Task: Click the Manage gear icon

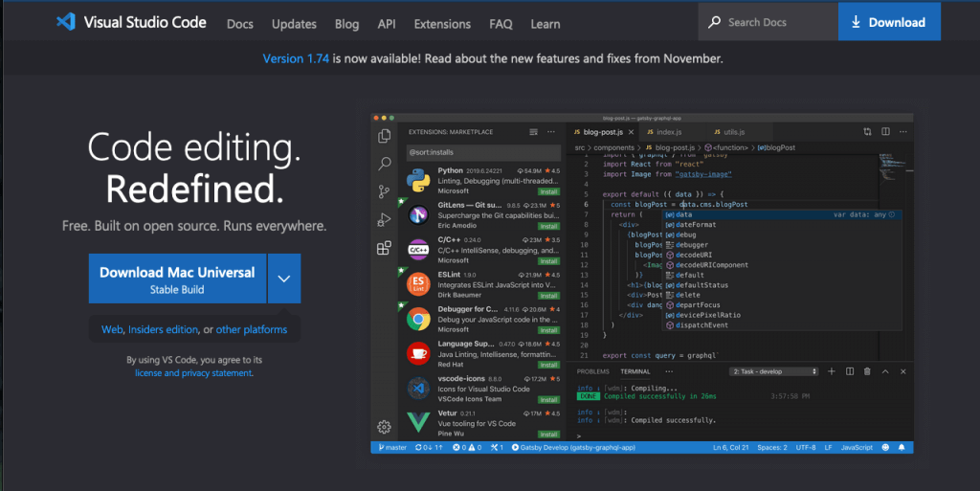Action: click(x=385, y=427)
